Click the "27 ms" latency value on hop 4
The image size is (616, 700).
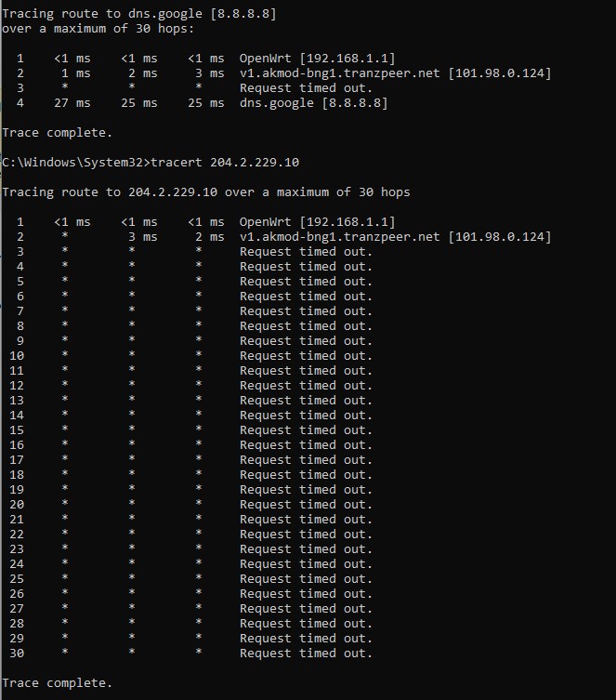click(x=72, y=102)
